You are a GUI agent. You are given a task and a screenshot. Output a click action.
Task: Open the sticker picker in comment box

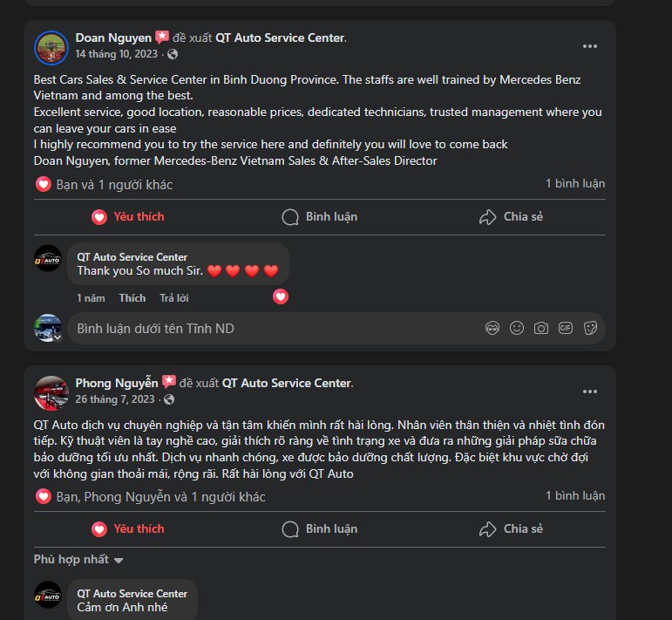coord(590,329)
